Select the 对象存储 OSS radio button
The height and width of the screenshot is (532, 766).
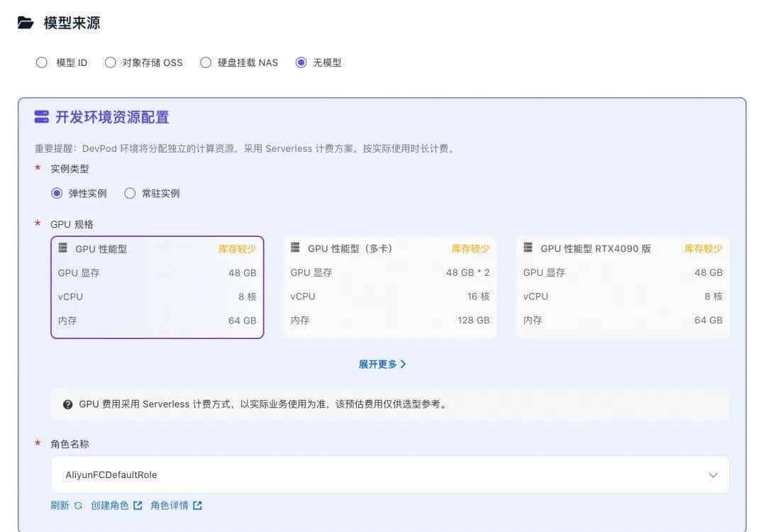coord(111,62)
